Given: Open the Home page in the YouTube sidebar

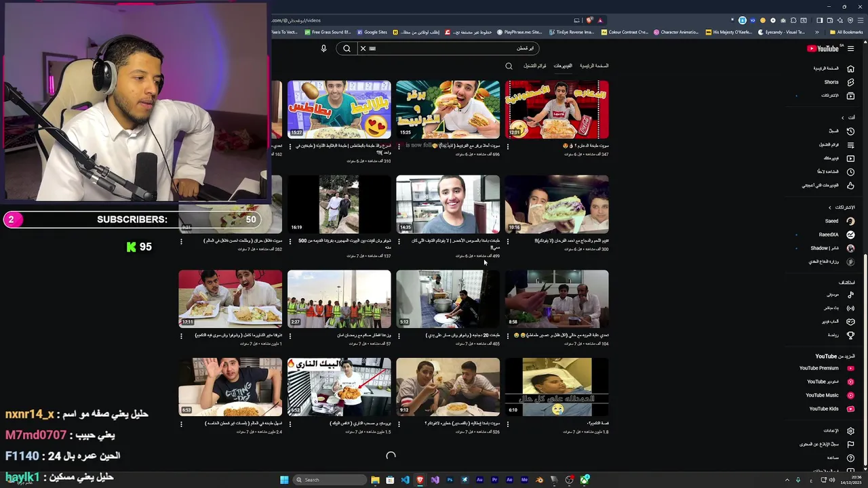Looking at the screenshot, I should pyautogui.click(x=833, y=68).
